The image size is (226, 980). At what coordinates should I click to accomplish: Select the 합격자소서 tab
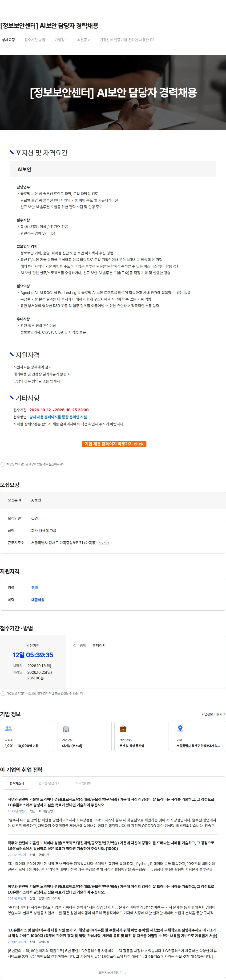[17, 784]
